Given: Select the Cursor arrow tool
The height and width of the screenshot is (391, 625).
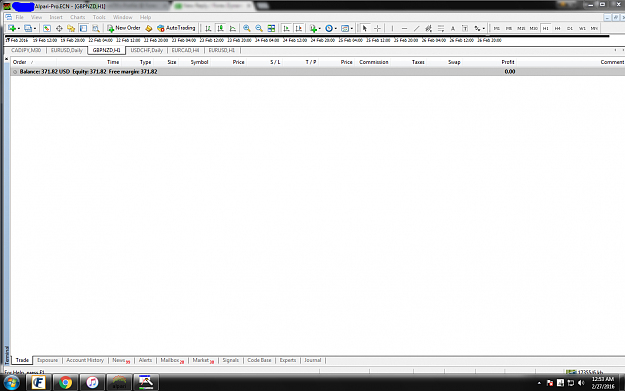Looking at the screenshot, I should click(x=364, y=28).
